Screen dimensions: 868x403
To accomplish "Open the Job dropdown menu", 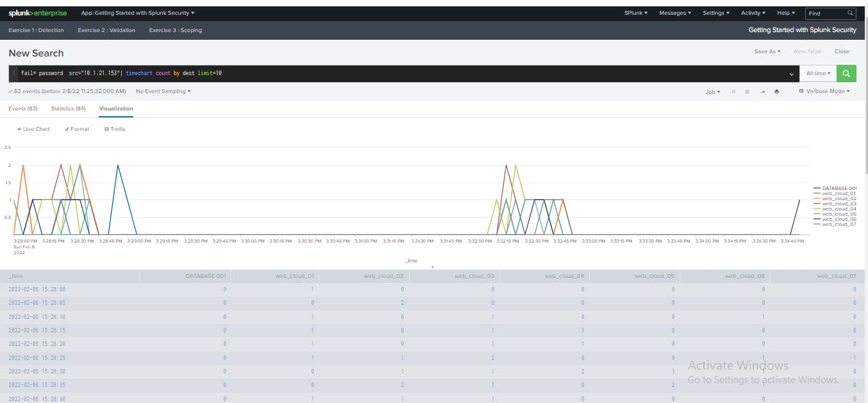I will click(713, 92).
